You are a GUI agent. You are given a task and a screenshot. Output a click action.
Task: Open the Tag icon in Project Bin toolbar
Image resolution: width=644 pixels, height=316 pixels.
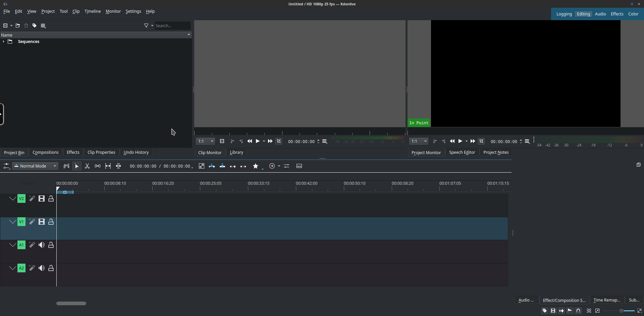(x=35, y=26)
